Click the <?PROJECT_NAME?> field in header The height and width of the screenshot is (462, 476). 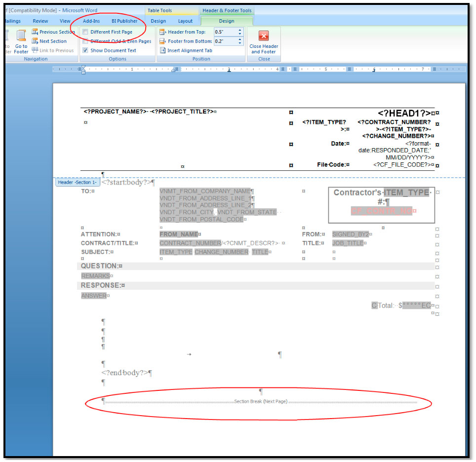coord(116,112)
